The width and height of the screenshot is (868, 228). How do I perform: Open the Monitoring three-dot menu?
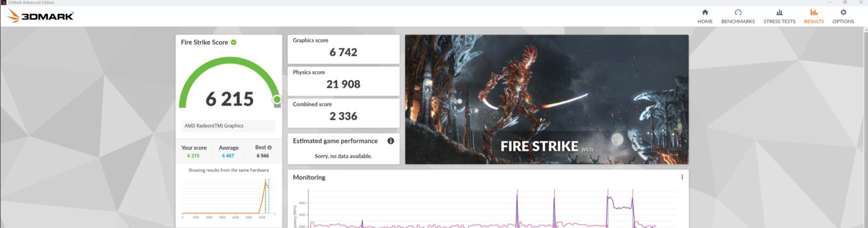pyautogui.click(x=682, y=177)
